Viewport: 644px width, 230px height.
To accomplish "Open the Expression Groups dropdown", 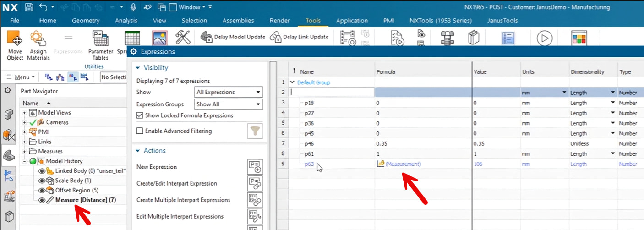I will pos(229,104).
